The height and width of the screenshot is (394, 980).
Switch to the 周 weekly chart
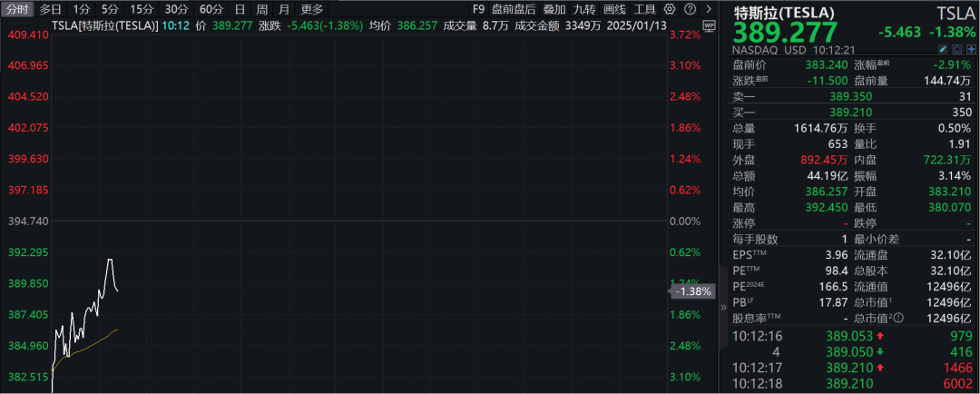pyautogui.click(x=262, y=9)
